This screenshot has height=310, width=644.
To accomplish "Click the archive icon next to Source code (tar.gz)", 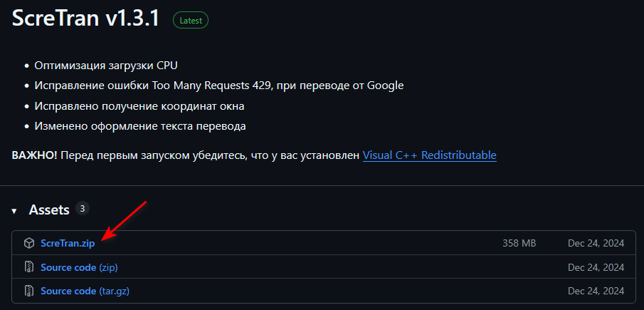I will [29, 291].
